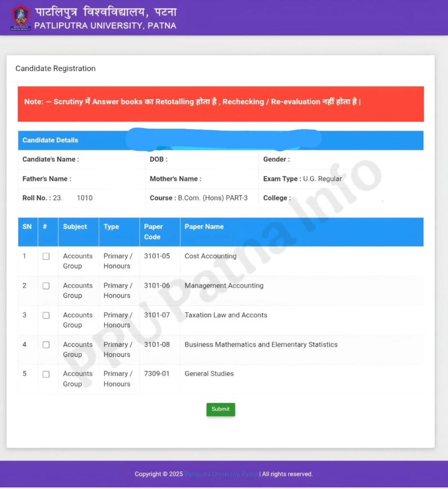The width and height of the screenshot is (448, 489).
Task: Click the Candiate's Name label
Action: pos(51,159)
